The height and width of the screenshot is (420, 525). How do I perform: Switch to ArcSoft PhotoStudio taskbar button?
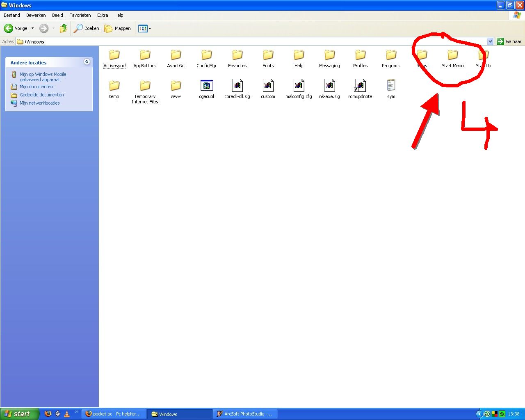point(245,414)
